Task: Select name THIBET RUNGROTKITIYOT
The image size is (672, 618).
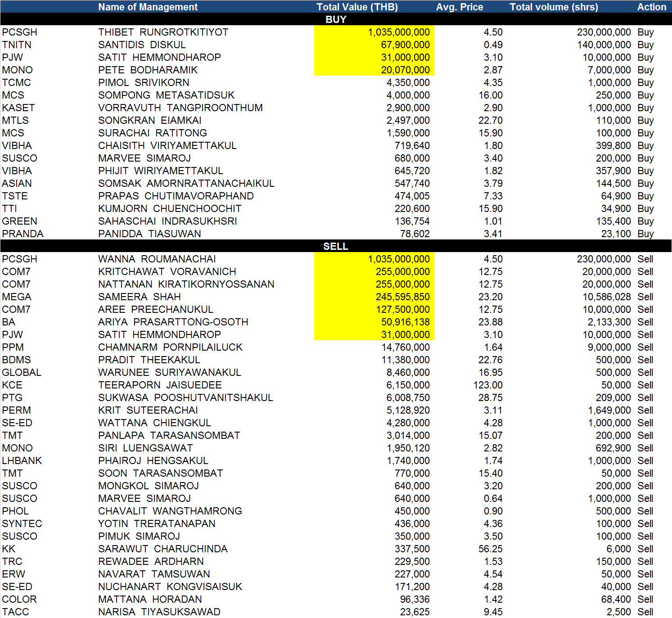Action: coord(163,32)
